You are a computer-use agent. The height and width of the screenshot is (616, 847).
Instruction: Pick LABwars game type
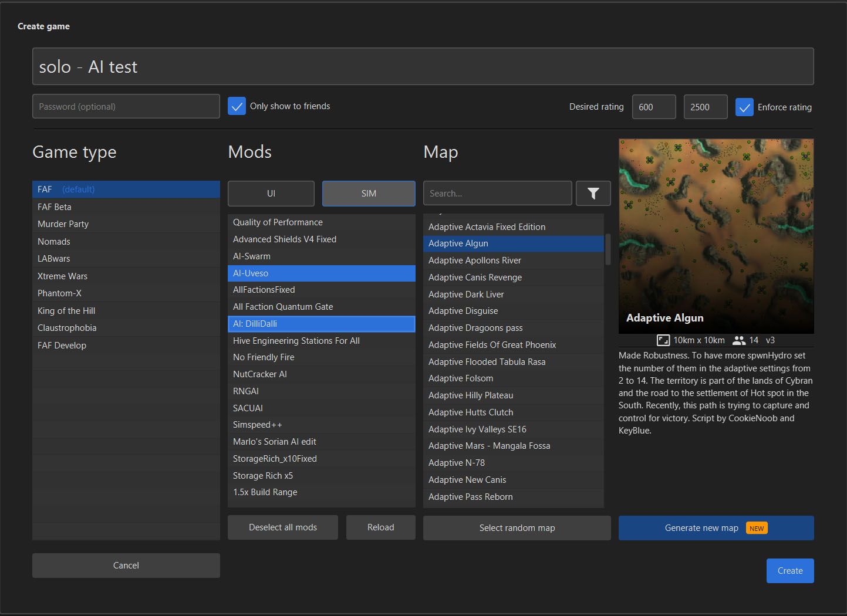(126, 258)
